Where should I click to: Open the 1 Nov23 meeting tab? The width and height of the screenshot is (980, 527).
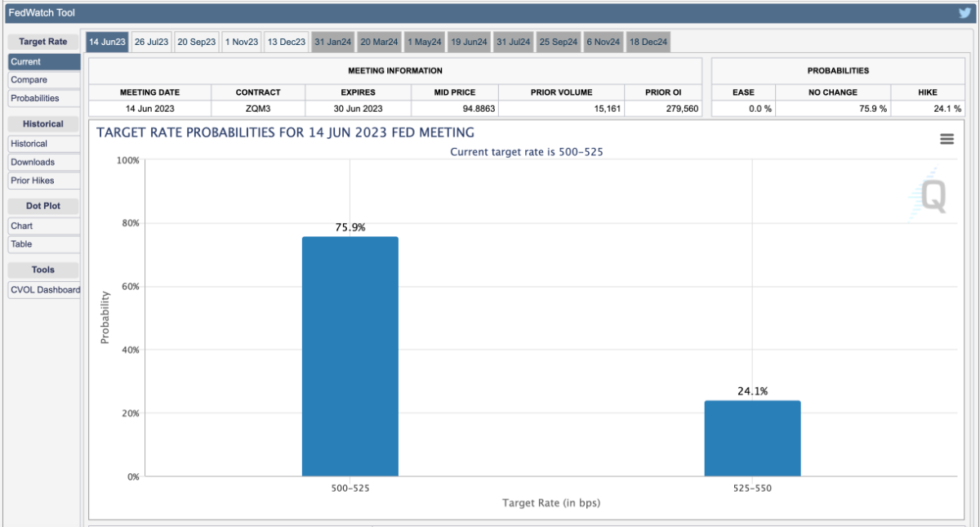click(242, 42)
